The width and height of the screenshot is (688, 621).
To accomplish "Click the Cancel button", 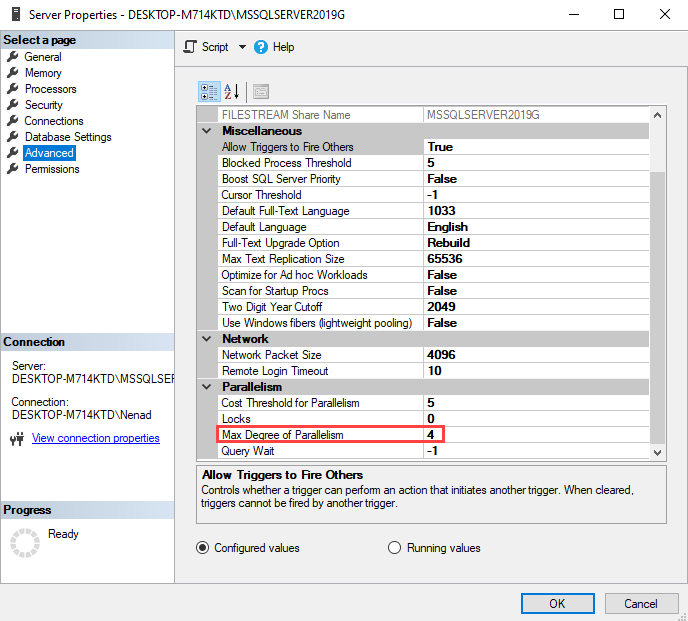I will 641,603.
